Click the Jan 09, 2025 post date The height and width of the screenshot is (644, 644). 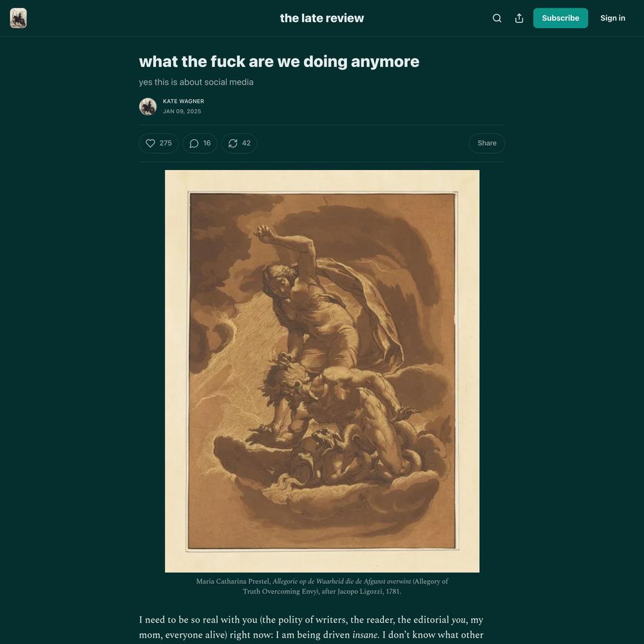(x=182, y=111)
